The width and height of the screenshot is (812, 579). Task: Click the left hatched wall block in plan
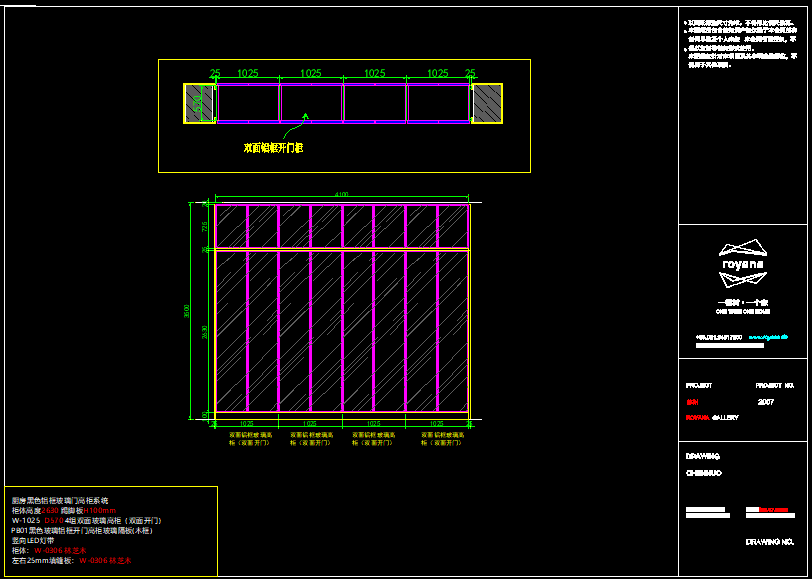199,103
